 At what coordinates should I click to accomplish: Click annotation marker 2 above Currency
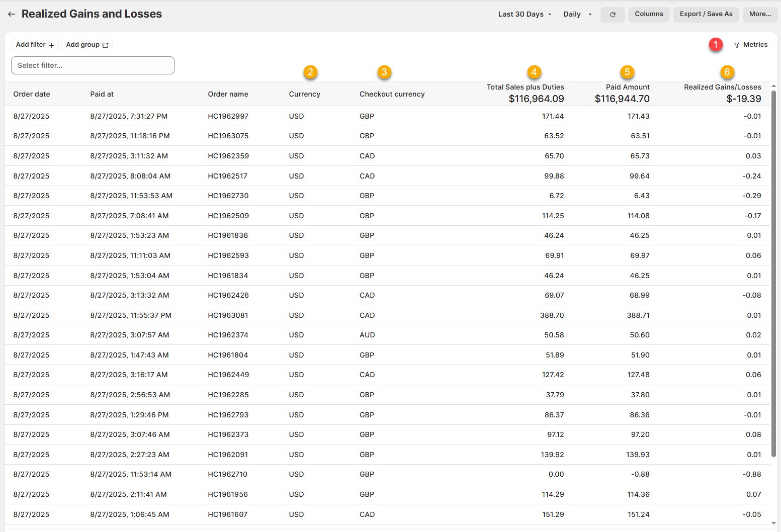coord(310,72)
